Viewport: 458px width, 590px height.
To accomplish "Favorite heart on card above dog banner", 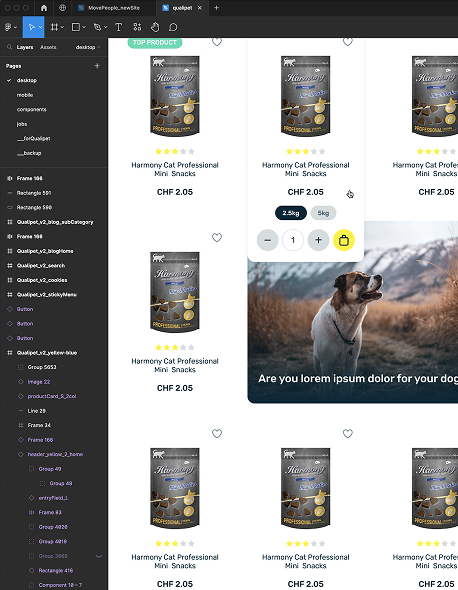I will point(348,41).
